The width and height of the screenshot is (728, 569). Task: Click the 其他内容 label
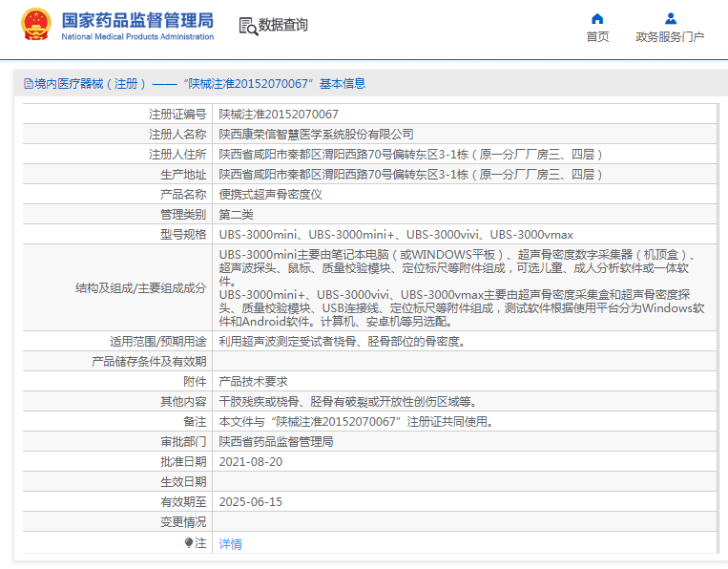pyautogui.click(x=183, y=401)
